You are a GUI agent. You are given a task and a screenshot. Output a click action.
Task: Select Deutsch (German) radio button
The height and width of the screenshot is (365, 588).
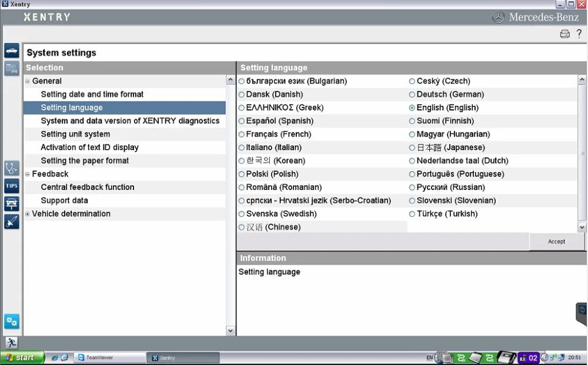[x=412, y=95]
